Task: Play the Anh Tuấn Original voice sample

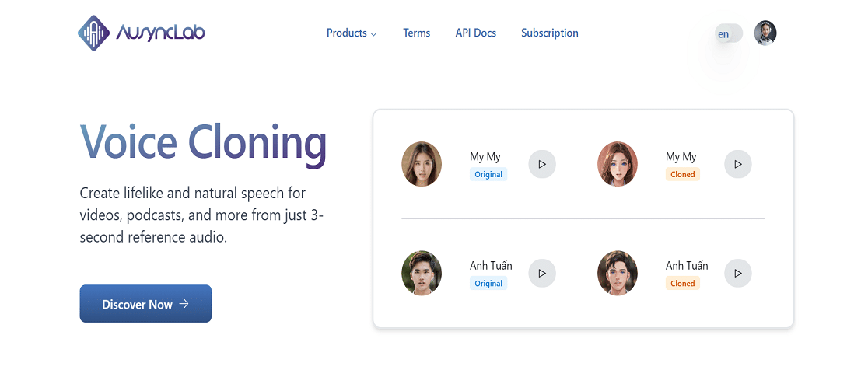Action: [542, 274]
